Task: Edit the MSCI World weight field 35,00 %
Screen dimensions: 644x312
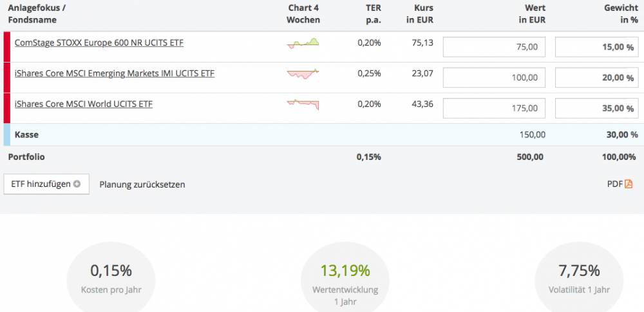Action: click(597, 108)
